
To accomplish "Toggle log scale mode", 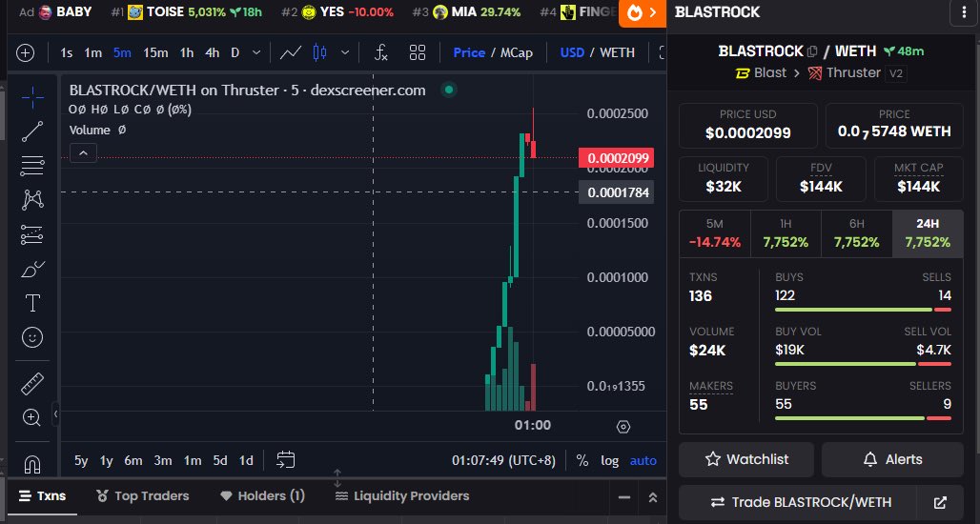I will coord(609,461).
